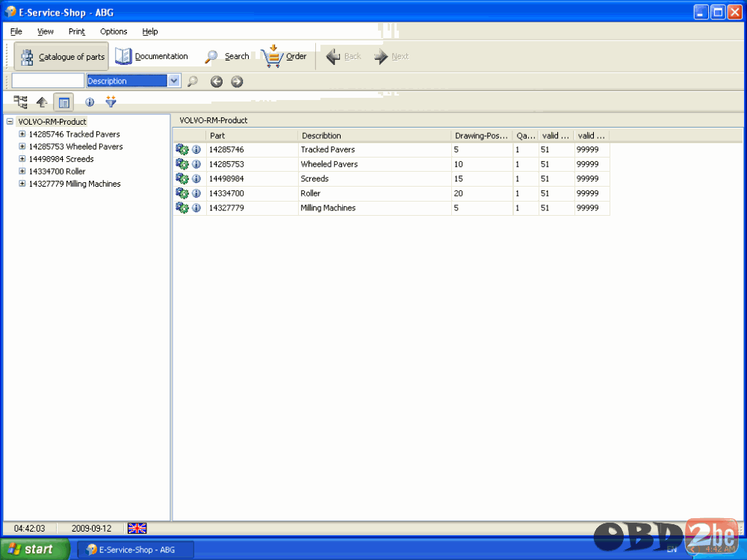Viewport: 747px width, 560px height.
Task: Expand the 14285753 Wheeled Pavers node
Action: (x=22, y=146)
